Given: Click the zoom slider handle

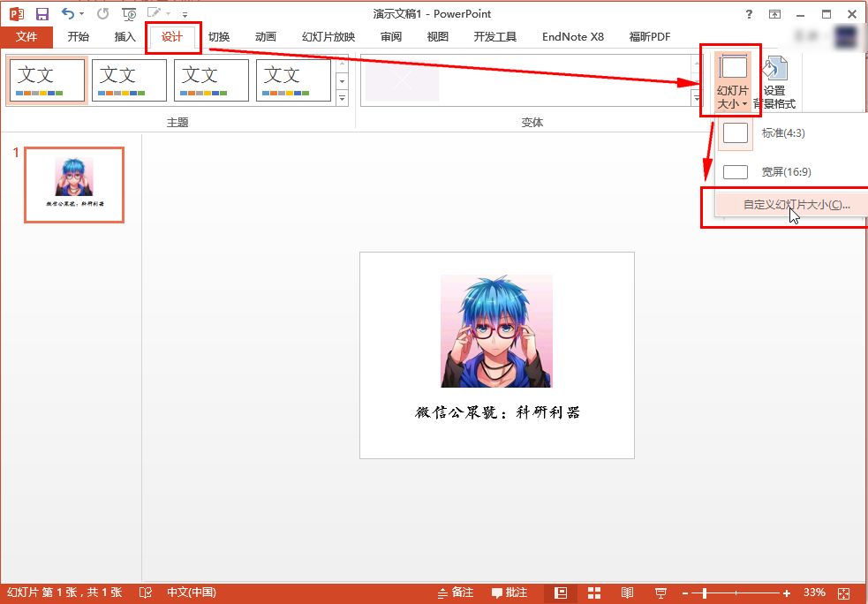Looking at the screenshot, I should (704, 593).
